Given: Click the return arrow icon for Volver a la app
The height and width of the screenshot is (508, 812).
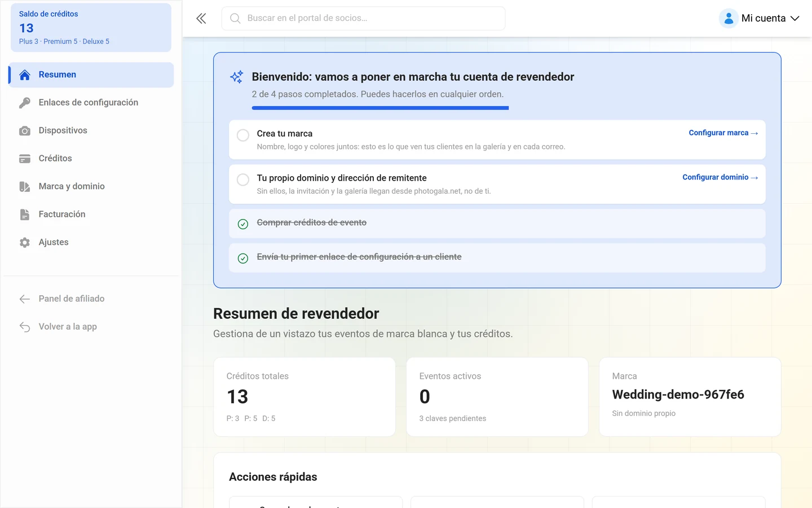Looking at the screenshot, I should (x=25, y=327).
